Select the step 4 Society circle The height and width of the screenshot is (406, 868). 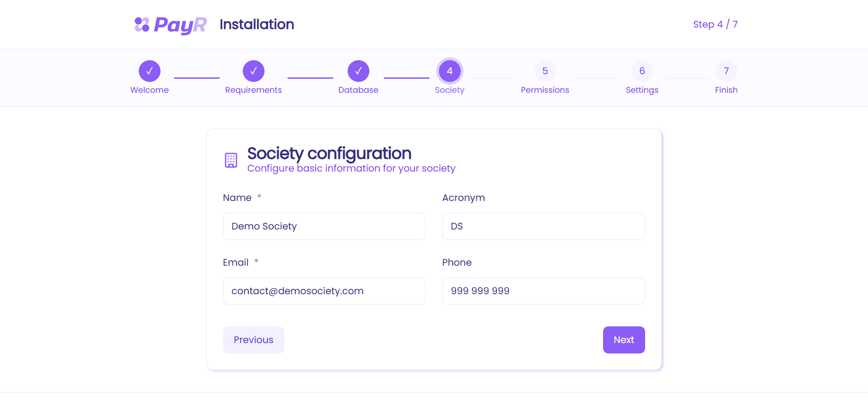click(450, 71)
